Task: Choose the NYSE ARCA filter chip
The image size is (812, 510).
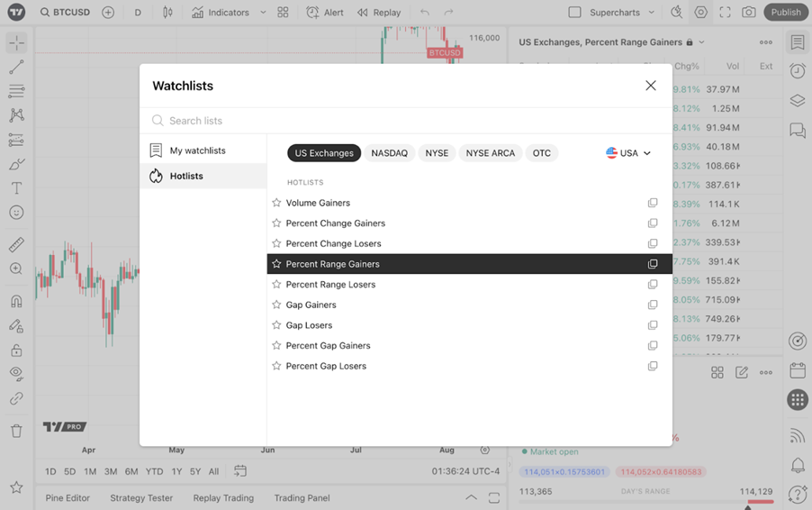Action: click(491, 153)
